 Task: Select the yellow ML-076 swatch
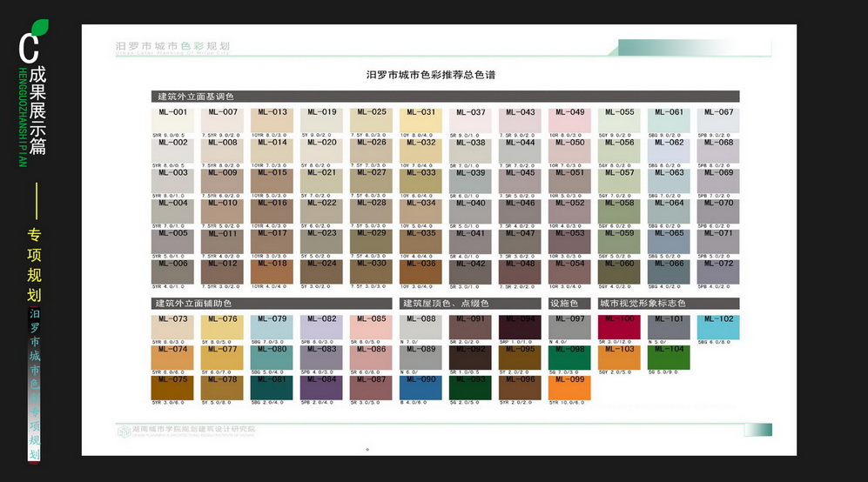[221, 327]
